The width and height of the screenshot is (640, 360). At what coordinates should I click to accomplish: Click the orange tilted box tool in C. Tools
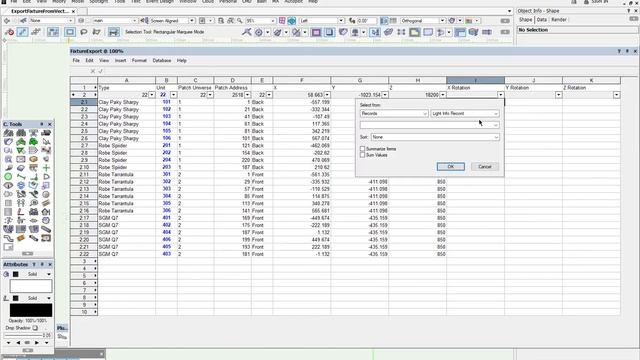click(x=21, y=238)
